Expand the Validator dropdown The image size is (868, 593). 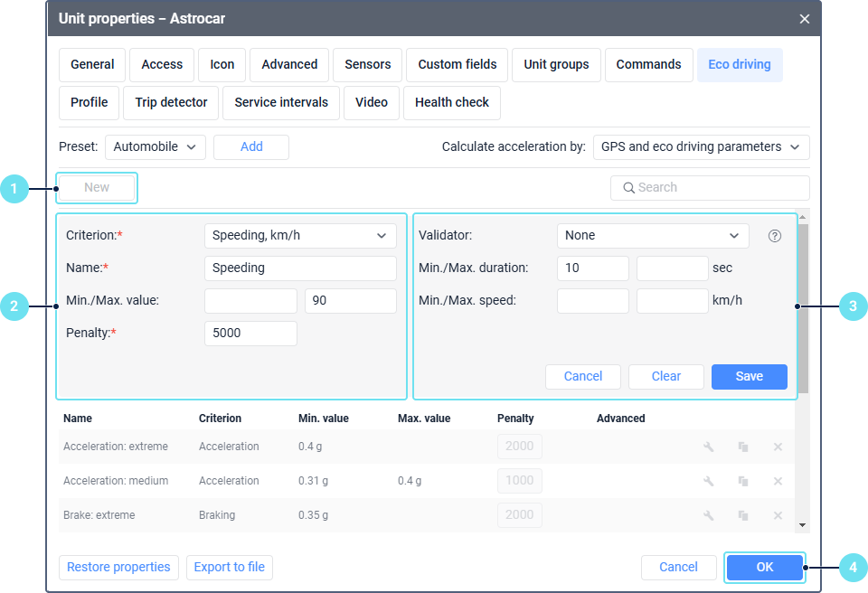click(652, 236)
